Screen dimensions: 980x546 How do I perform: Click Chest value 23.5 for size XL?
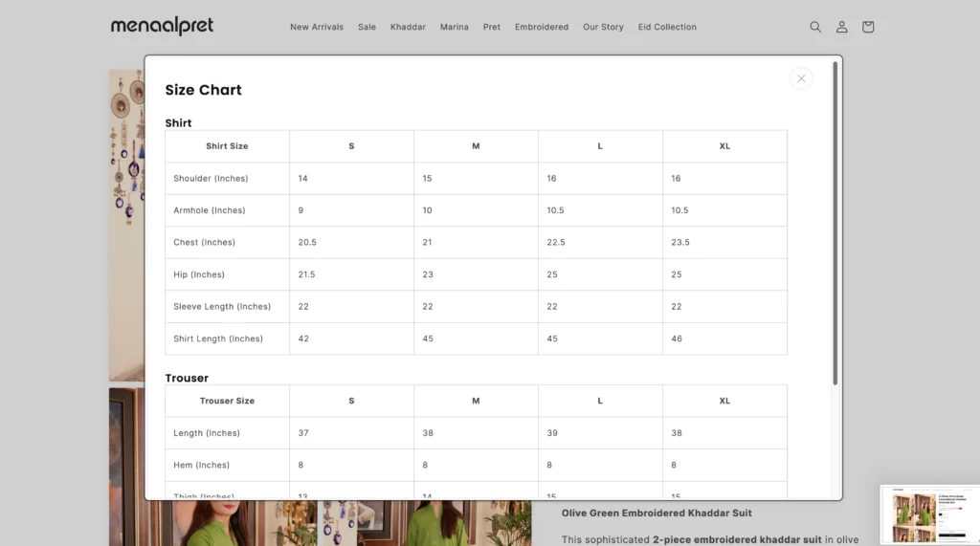680,242
